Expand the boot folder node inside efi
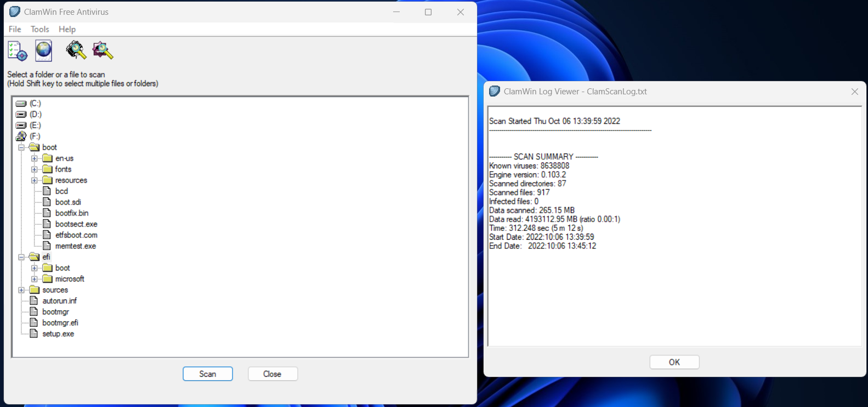The width and height of the screenshot is (868, 407). [x=35, y=268]
